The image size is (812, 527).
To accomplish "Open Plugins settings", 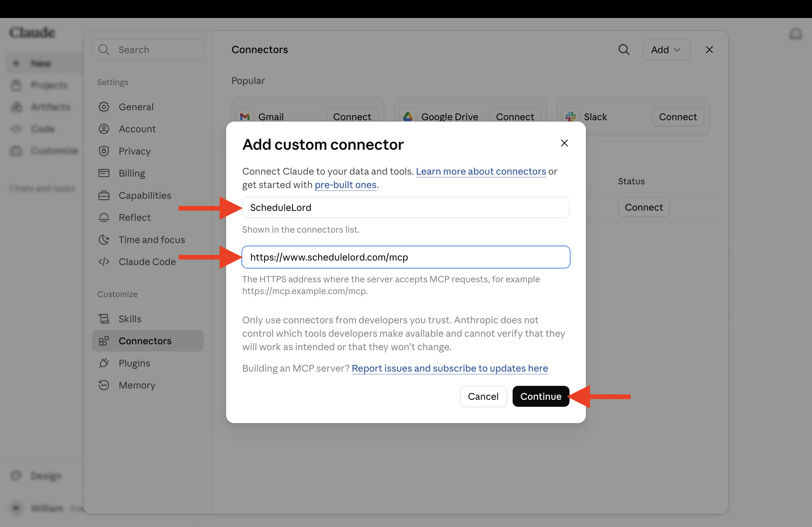I will (148, 363).
